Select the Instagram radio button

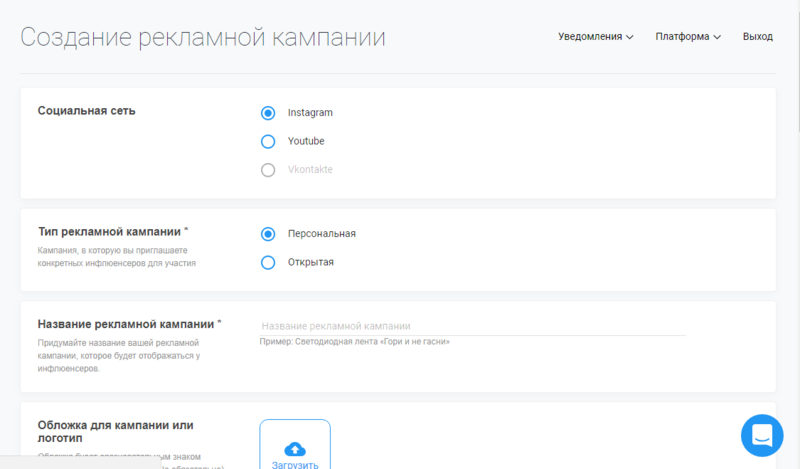pyautogui.click(x=267, y=113)
